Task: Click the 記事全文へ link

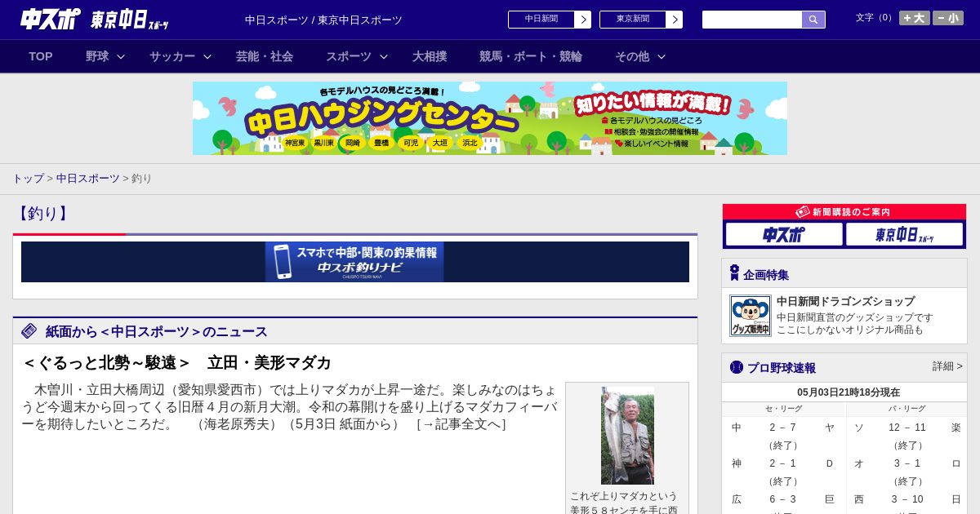Action: (461, 424)
